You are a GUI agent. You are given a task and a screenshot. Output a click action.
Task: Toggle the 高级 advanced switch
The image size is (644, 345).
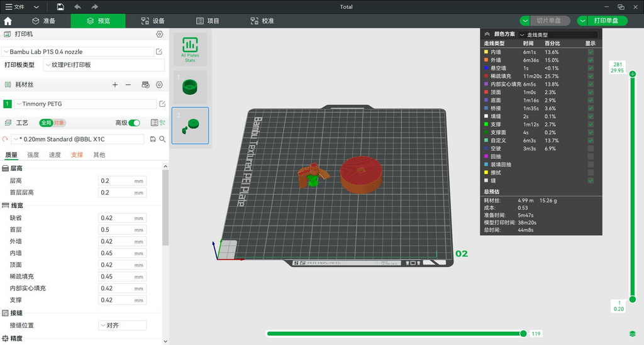pyautogui.click(x=134, y=123)
